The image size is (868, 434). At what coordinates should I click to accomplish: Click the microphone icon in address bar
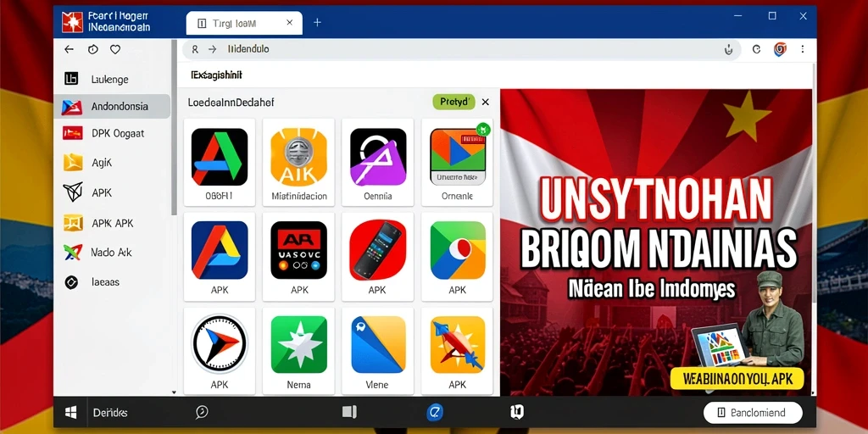point(728,49)
